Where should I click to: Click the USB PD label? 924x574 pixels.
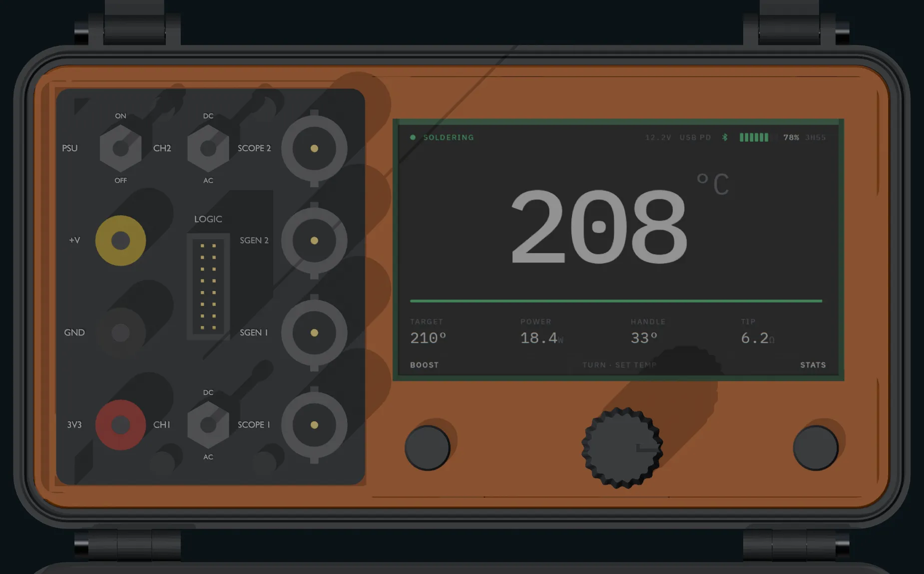695,137
